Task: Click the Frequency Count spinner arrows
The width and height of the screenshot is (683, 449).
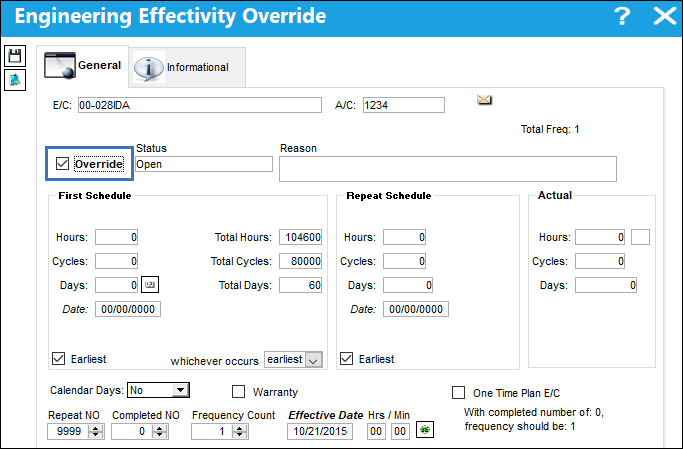Action: pos(239,431)
